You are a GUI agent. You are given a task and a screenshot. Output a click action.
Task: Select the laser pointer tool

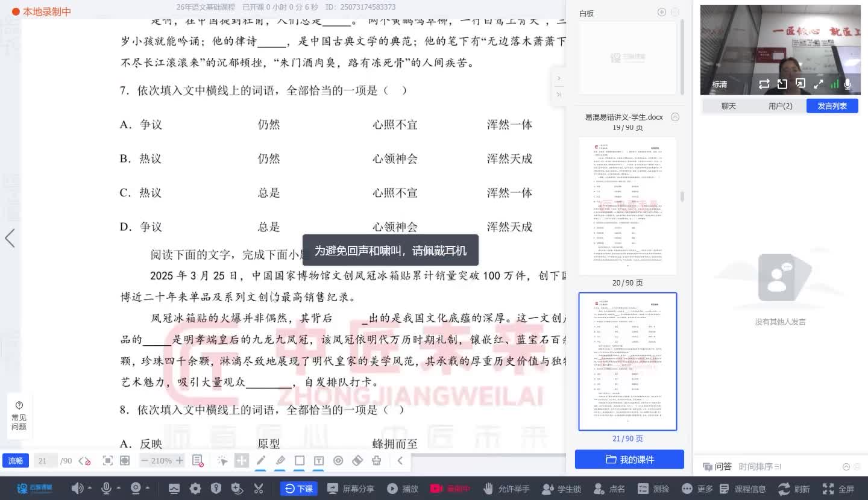(x=338, y=460)
